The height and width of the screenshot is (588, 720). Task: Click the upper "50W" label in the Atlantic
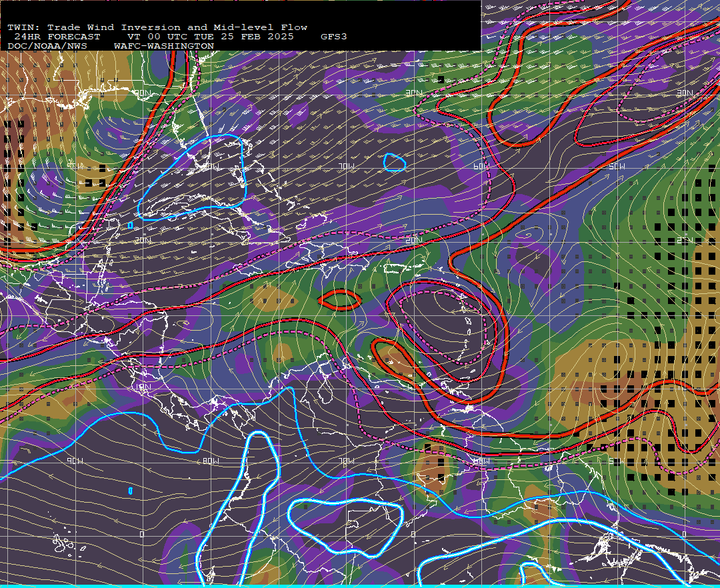point(617,166)
